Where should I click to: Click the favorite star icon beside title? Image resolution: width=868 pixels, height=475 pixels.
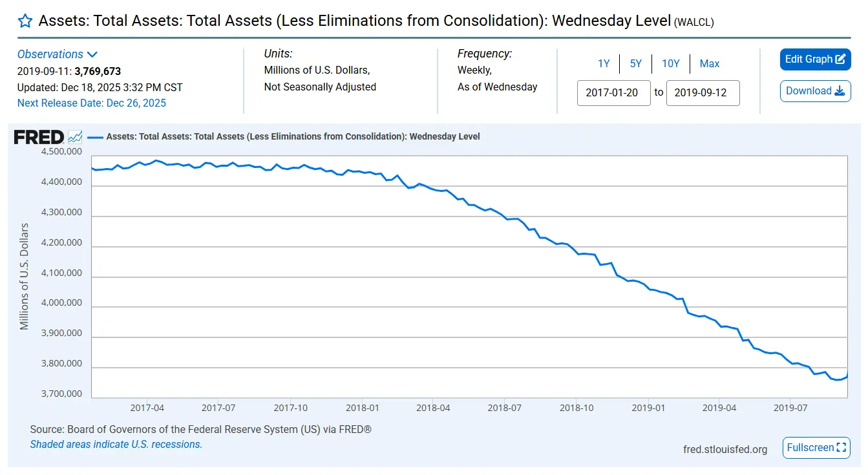point(25,21)
